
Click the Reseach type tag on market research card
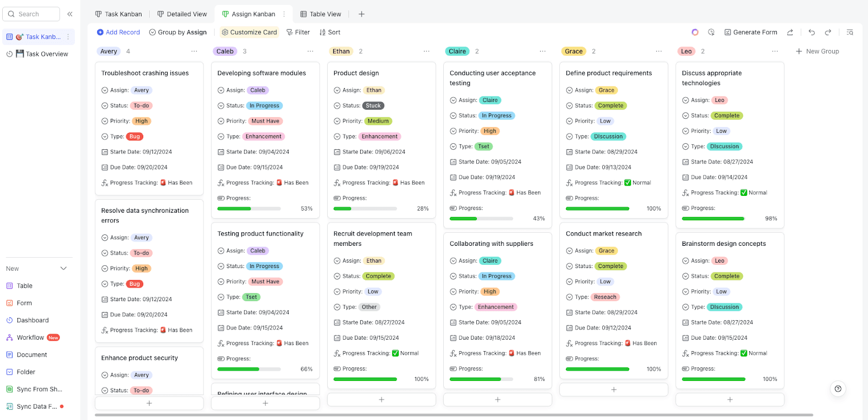(x=605, y=297)
